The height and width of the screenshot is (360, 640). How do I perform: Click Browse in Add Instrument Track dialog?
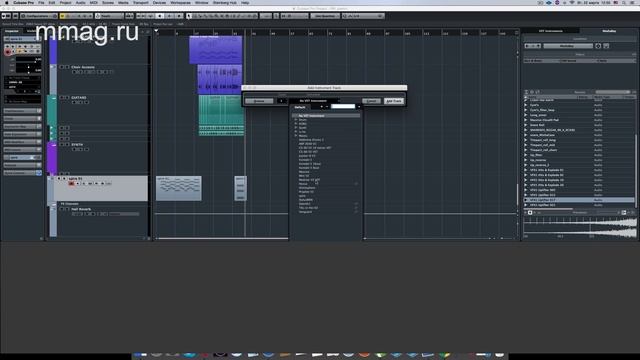coord(259,101)
